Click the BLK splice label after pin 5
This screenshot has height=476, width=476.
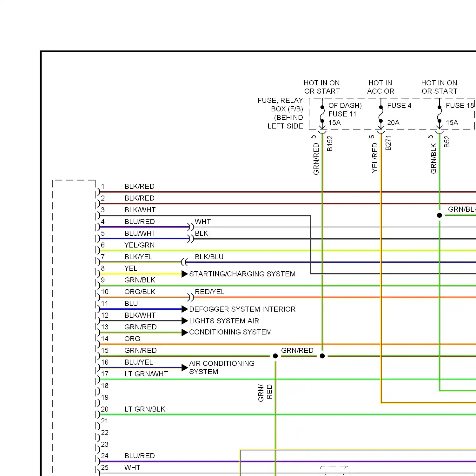click(x=202, y=233)
